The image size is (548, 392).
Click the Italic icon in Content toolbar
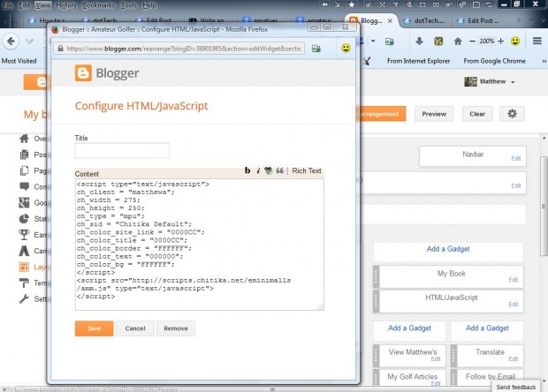258,170
